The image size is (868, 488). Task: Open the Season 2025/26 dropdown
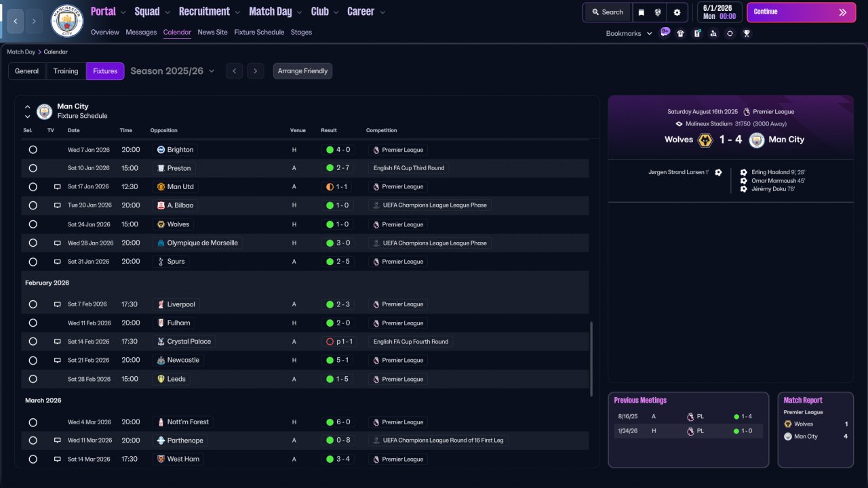pos(173,71)
